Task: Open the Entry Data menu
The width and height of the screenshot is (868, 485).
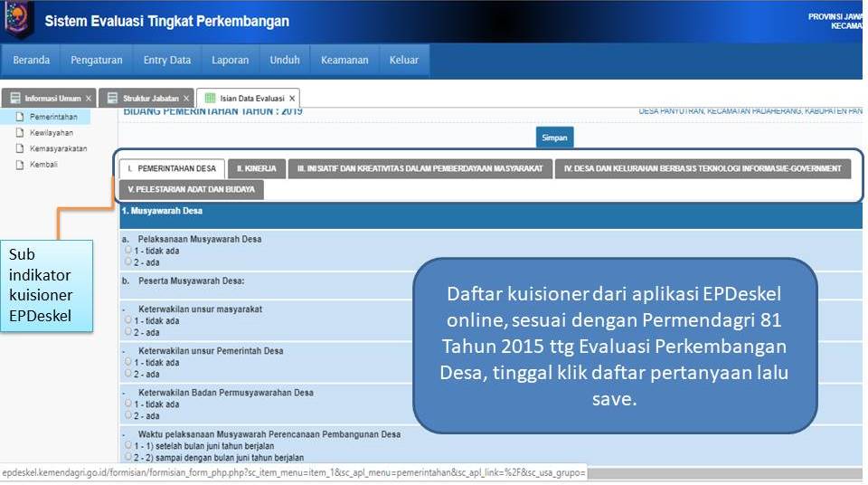Action: click(x=166, y=60)
